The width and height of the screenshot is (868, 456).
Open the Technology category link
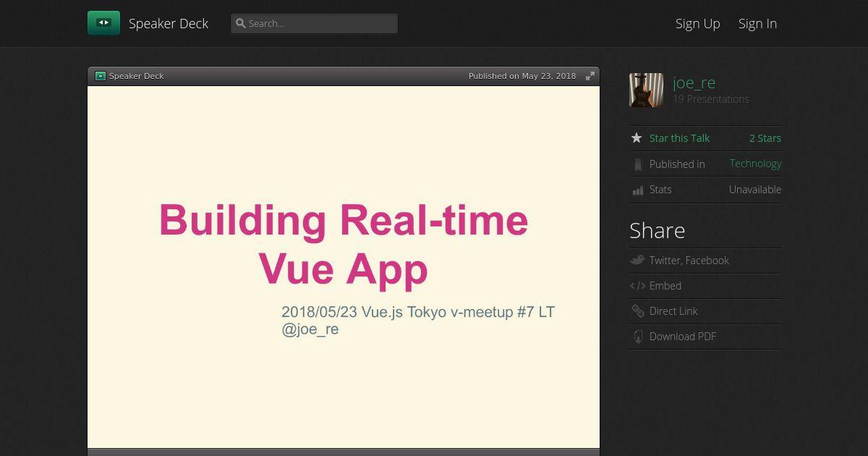click(755, 164)
